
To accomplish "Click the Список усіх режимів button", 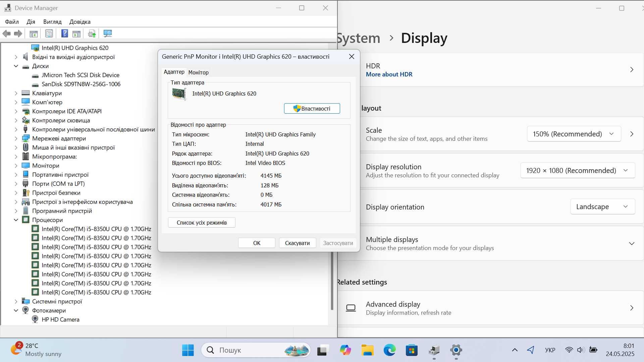I will pos(202,223).
